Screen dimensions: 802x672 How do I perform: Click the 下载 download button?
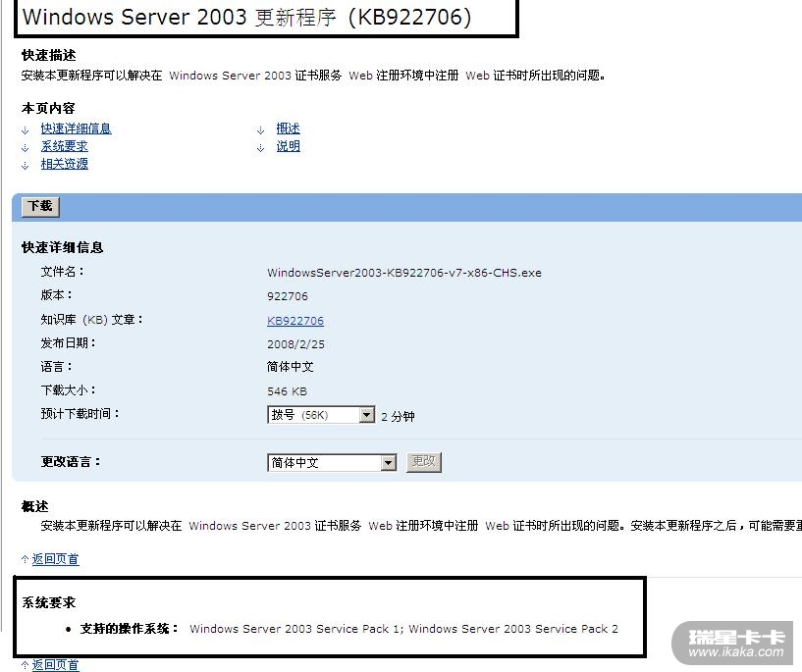click(x=40, y=206)
